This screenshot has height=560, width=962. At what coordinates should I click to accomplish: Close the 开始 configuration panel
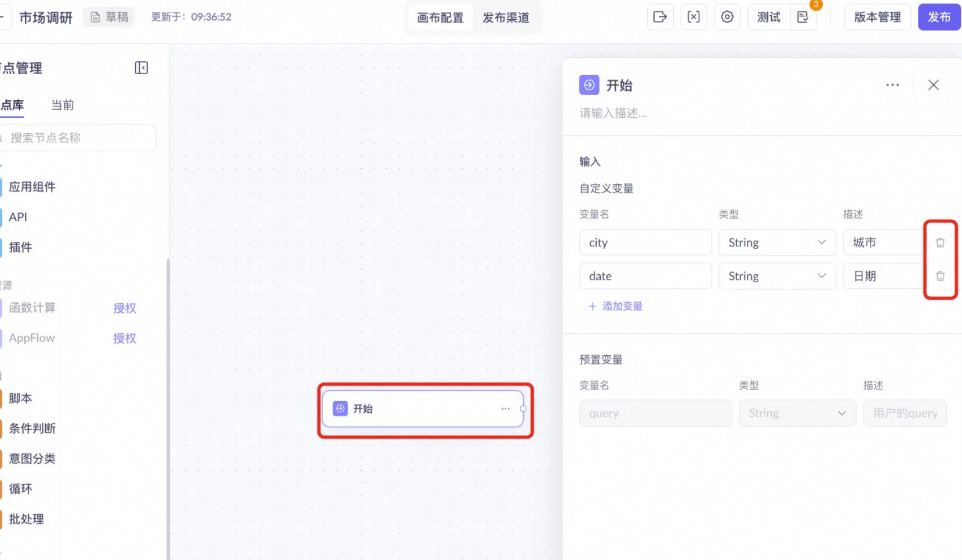934,85
